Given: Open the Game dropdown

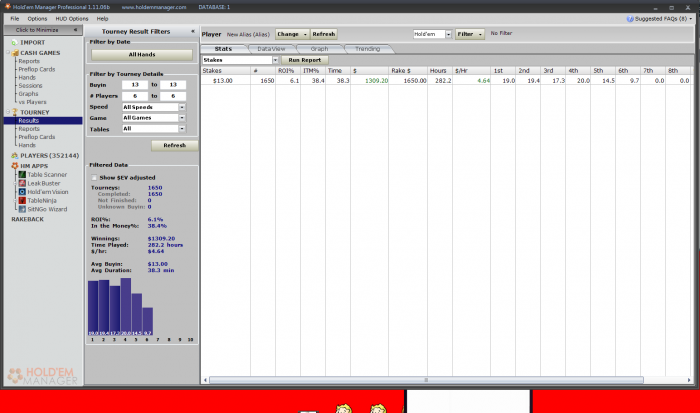Looking at the screenshot, I should click(x=182, y=118).
